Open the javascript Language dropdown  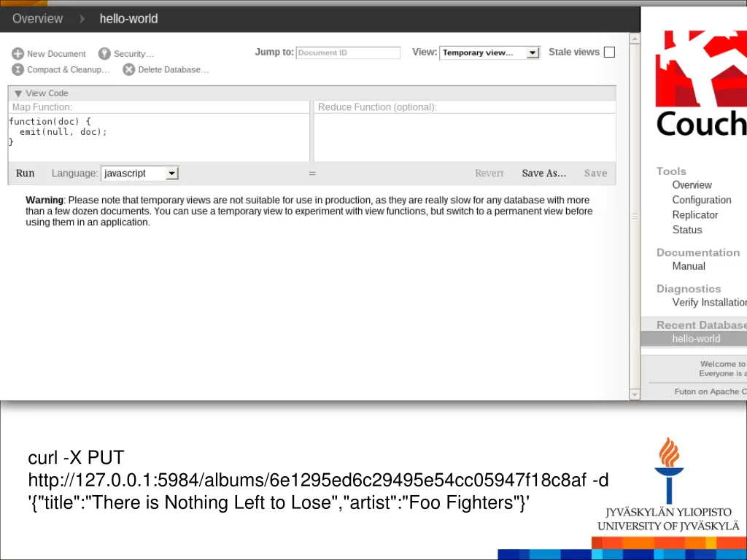click(x=139, y=174)
